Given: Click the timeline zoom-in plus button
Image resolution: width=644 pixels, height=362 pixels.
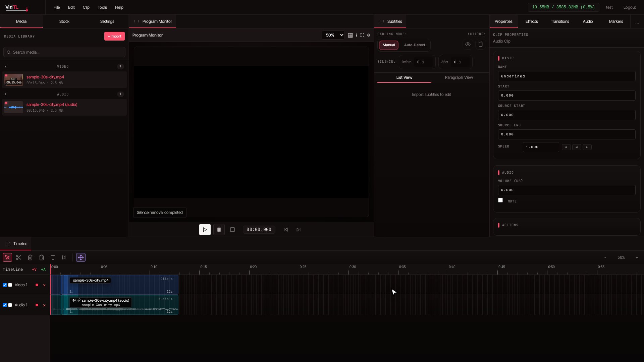Looking at the screenshot, I should click(x=637, y=257).
